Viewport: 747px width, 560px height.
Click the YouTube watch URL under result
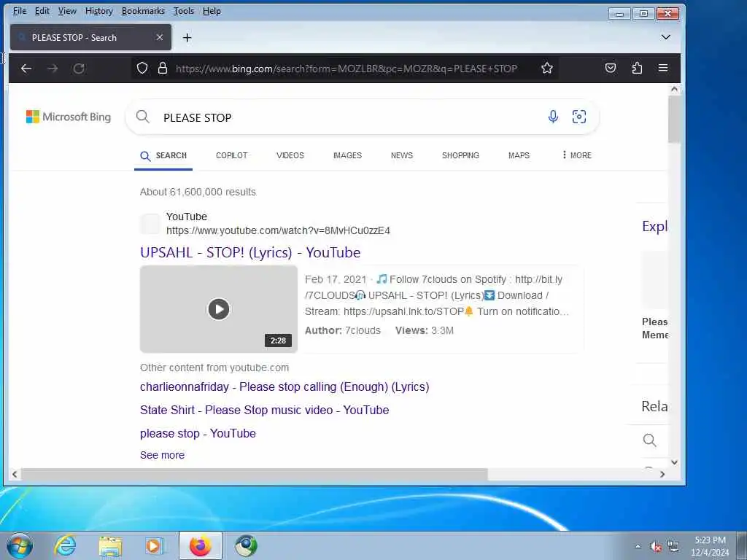278,230
